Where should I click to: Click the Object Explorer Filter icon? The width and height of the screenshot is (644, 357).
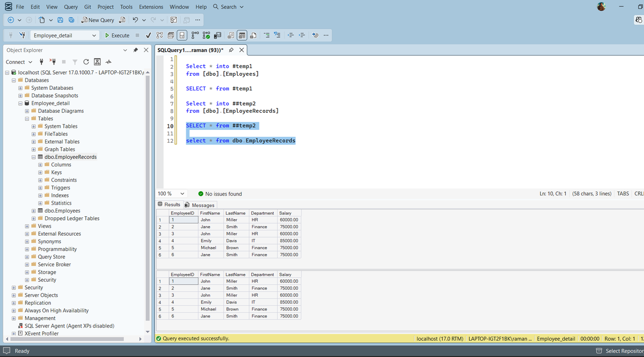tap(75, 62)
